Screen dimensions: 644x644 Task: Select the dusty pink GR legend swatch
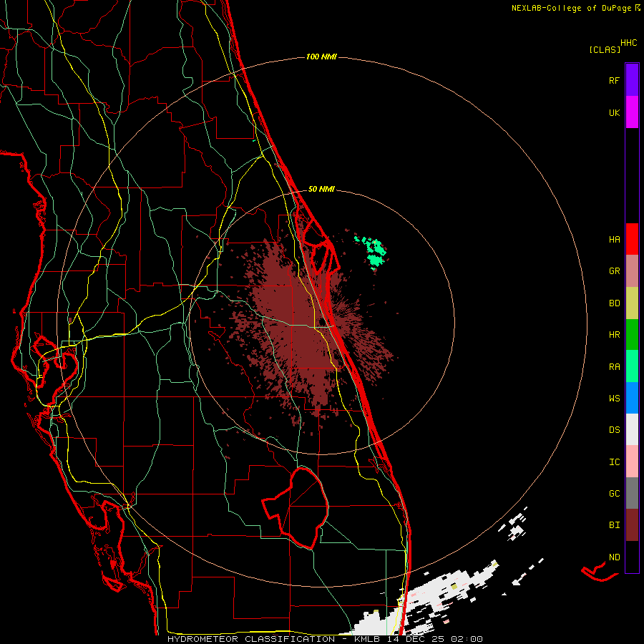632,271
